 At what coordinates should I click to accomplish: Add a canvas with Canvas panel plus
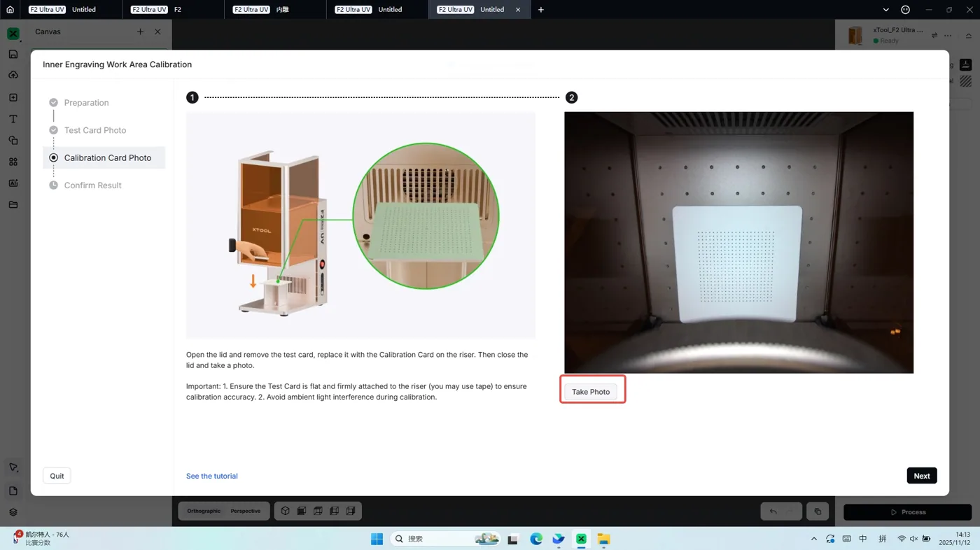(140, 31)
